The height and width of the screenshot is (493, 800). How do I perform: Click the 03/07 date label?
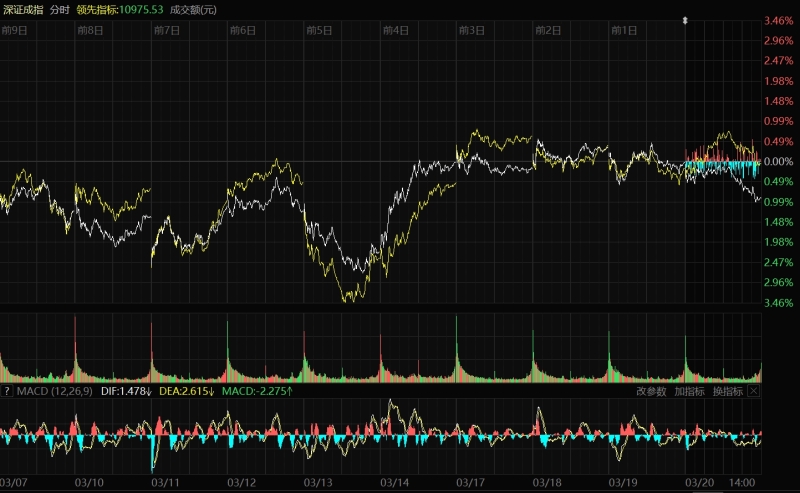click(13, 483)
